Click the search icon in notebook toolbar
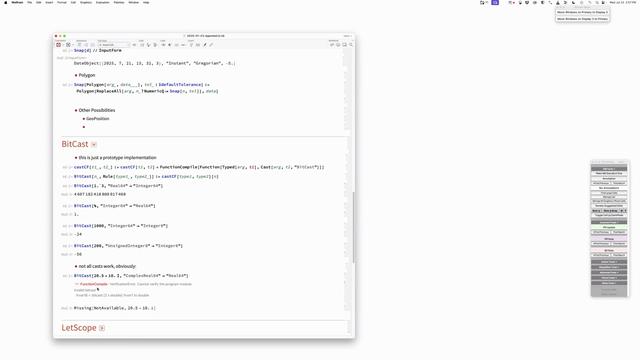Screen dimensions: 640x360 point(351,45)
